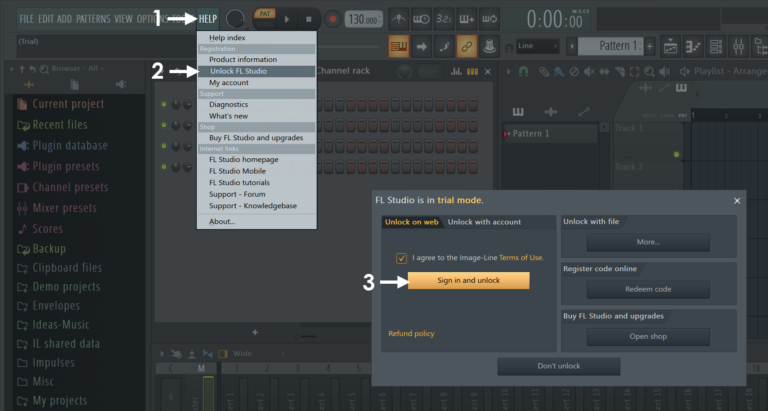Expand the Demo projects folder

pos(58,287)
